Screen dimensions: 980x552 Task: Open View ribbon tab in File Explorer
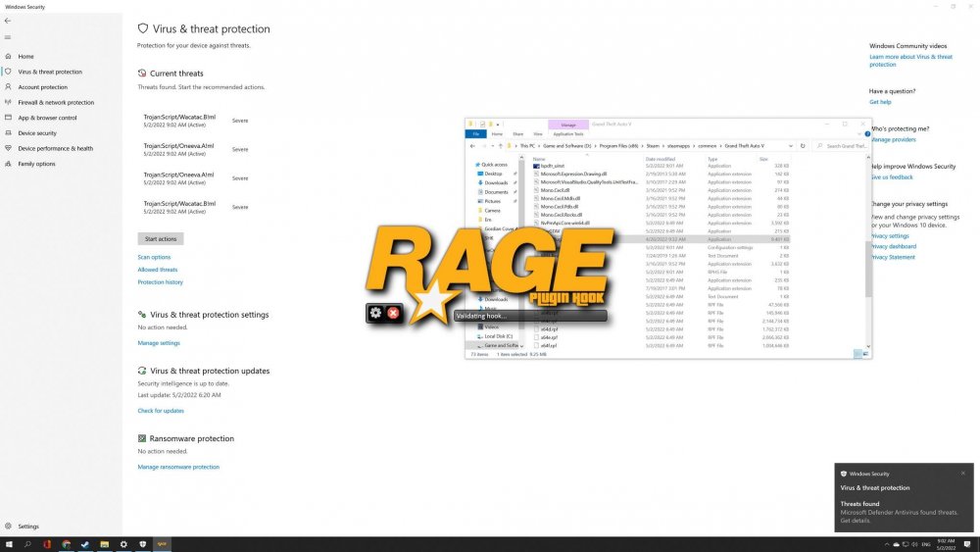[537, 133]
